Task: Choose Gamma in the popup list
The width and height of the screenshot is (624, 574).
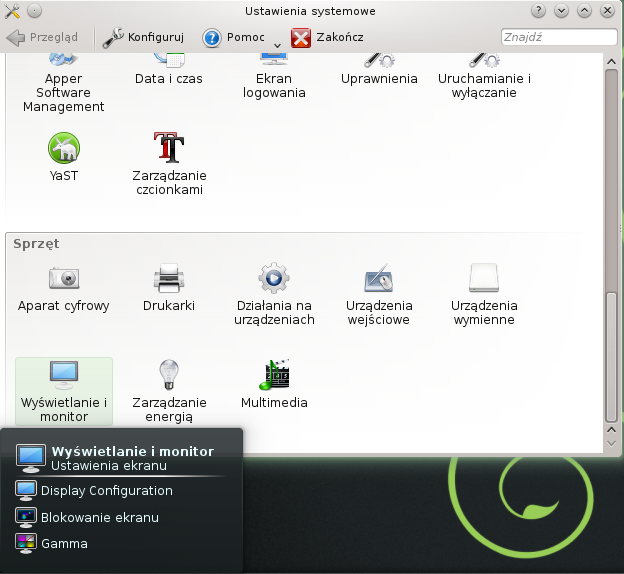Action: click(63, 544)
